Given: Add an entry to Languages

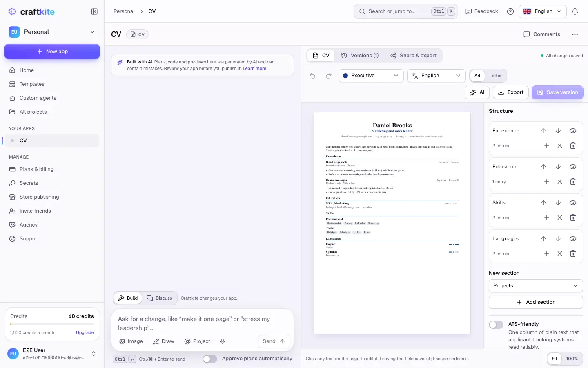Looking at the screenshot, I should click(x=547, y=254).
